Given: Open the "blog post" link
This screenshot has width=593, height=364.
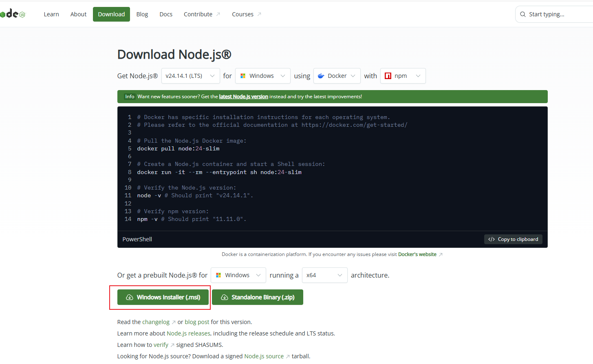Looking at the screenshot, I should click(x=197, y=322).
